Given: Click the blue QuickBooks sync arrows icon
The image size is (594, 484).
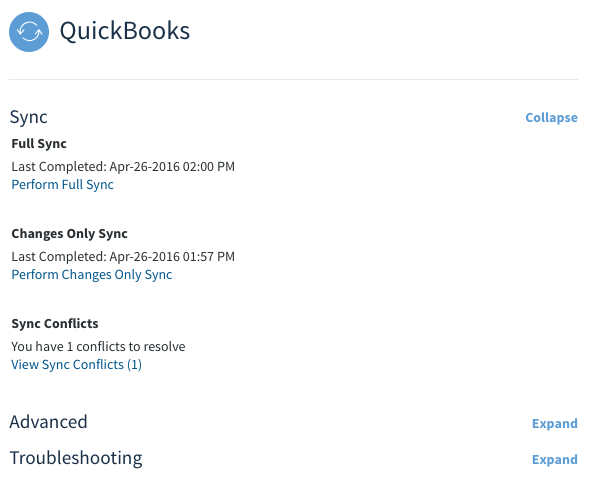Looking at the screenshot, I should pos(29,32).
